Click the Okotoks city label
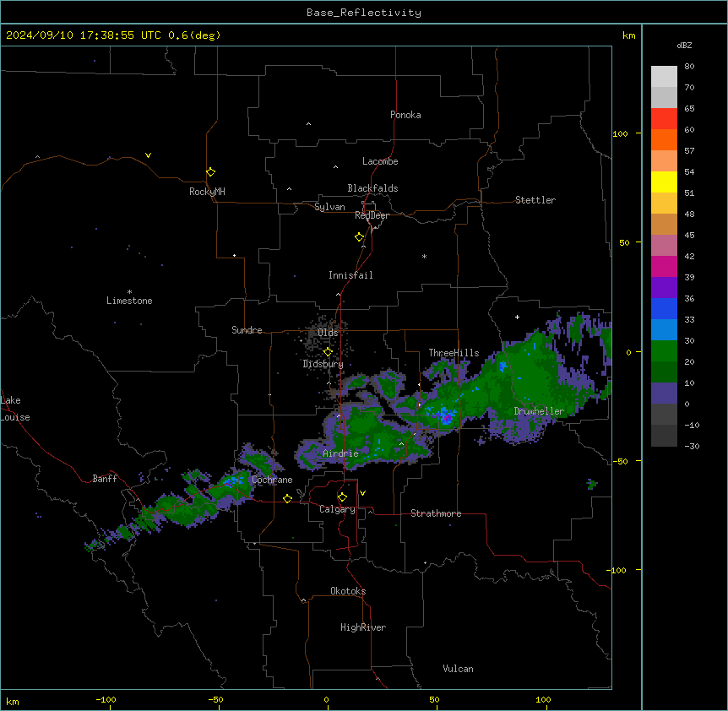The height and width of the screenshot is (711, 728). (x=348, y=591)
